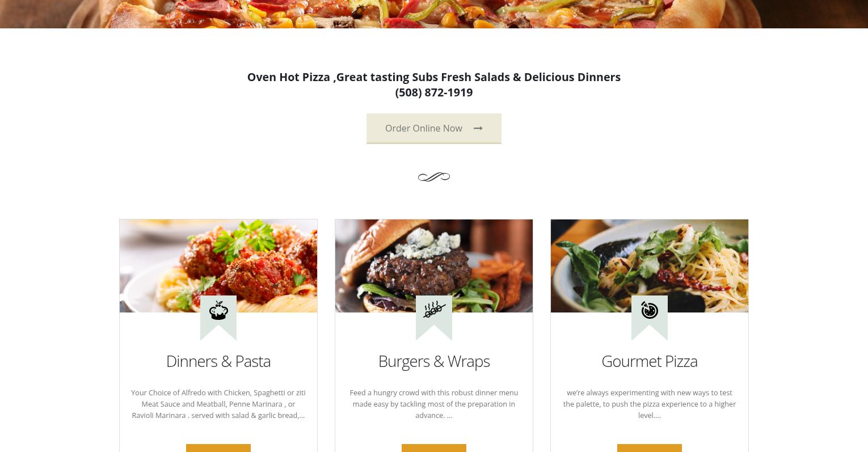Click the skewer grill icon under burger photo
The height and width of the screenshot is (452, 868).
pyautogui.click(x=434, y=310)
